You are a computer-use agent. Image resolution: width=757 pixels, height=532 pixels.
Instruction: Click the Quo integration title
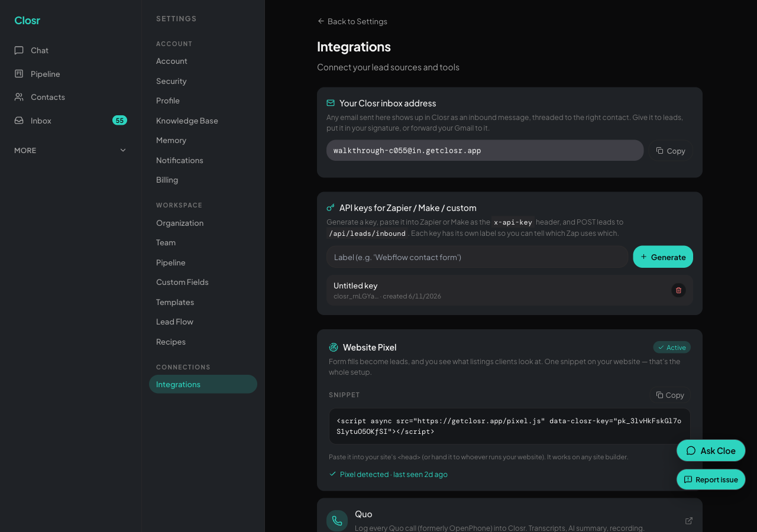364,514
